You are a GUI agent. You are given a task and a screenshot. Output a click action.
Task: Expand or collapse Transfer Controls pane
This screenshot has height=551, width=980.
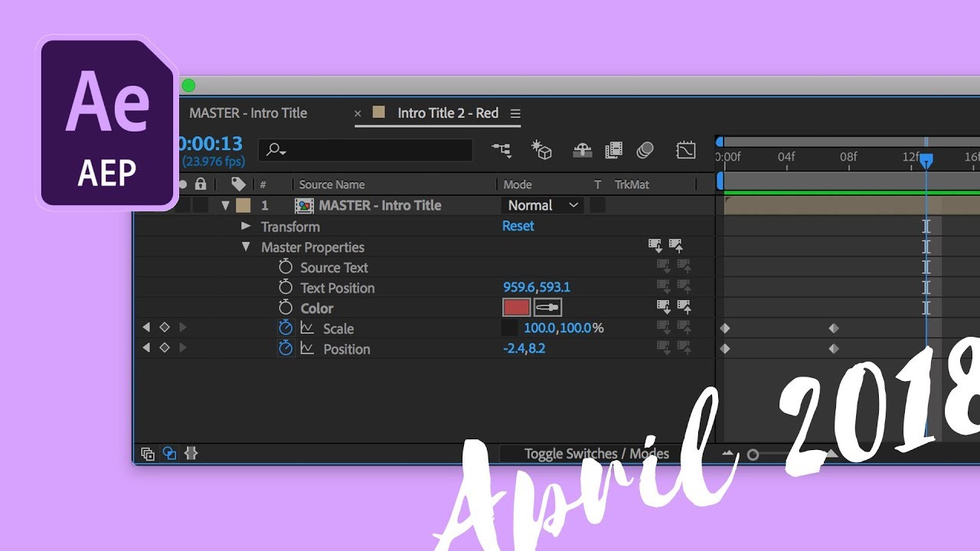pyautogui.click(x=170, y=454)
